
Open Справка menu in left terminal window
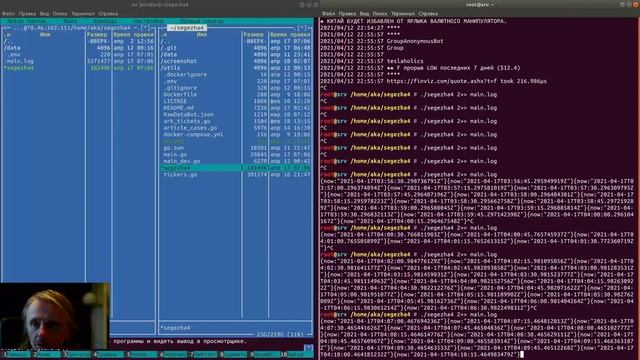[x=108, y=13]
